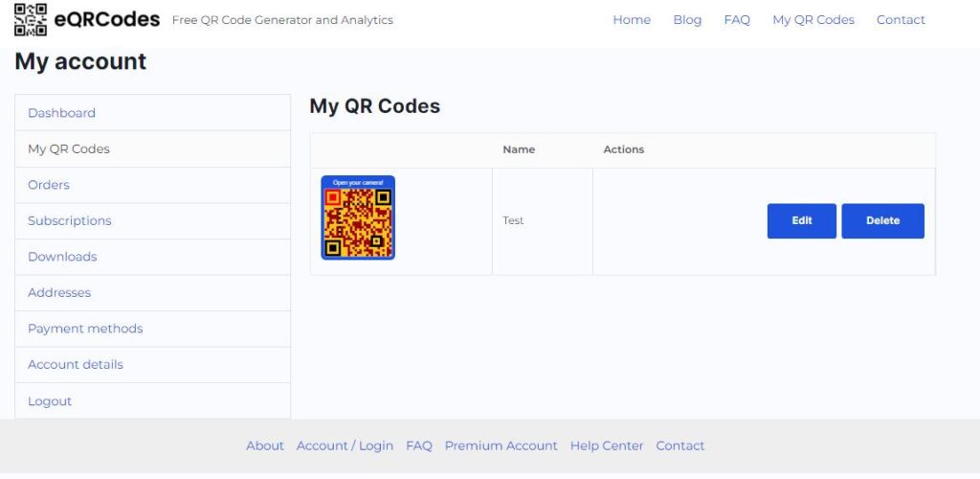This screenshot has width=980, height=479.
Task: Select My QR Codes in top navigation
Action: (x=813, y=20)
